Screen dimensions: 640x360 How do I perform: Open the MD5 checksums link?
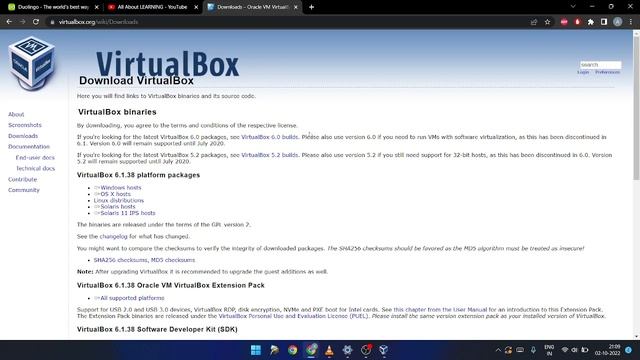point(173,260)
